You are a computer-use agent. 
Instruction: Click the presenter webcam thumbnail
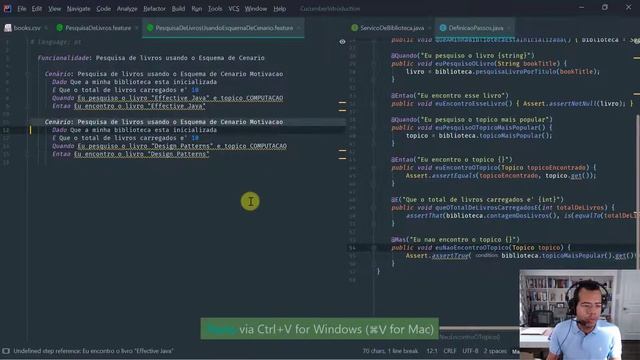[x=580, y=314]
